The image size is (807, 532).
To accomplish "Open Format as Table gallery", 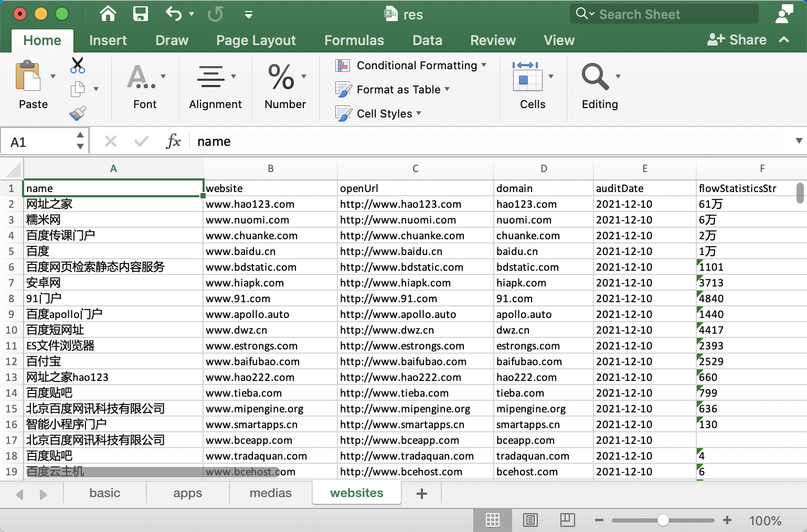I will pyautogui.click(x=392, y=90).
